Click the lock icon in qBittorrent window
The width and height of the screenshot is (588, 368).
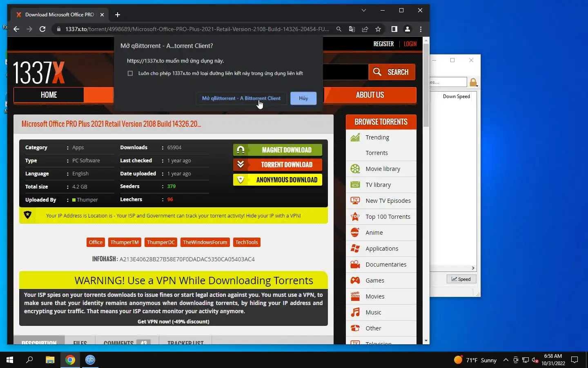473,82
